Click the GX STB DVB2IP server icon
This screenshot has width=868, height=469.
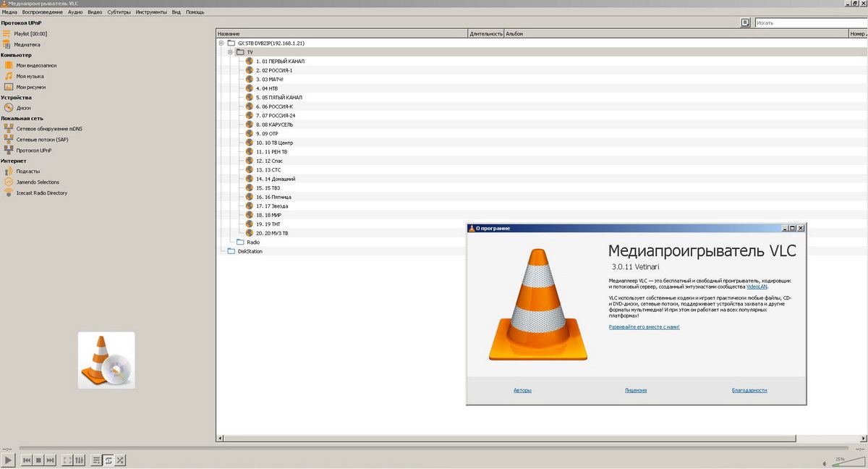[x=231, y=43]
